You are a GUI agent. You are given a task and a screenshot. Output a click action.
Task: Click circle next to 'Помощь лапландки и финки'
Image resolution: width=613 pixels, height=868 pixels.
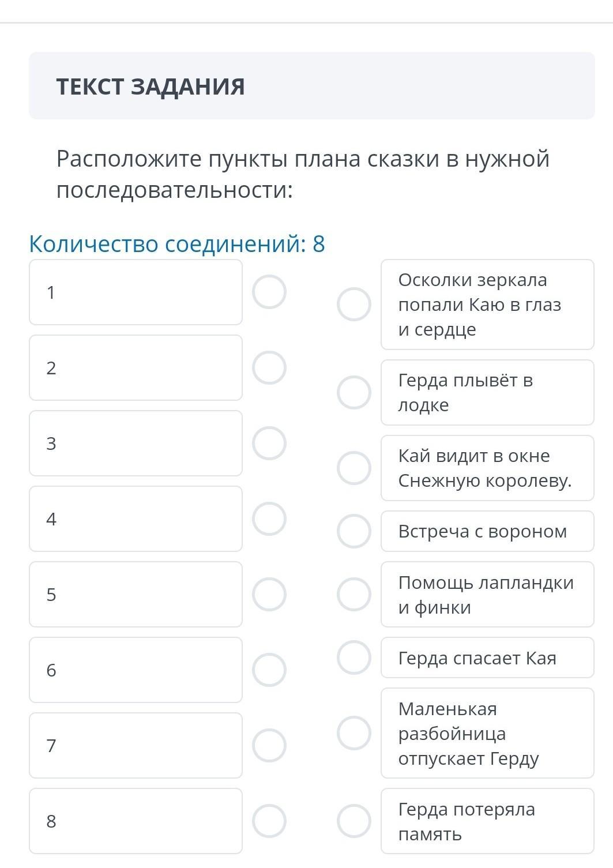click(x=354, y=595)
